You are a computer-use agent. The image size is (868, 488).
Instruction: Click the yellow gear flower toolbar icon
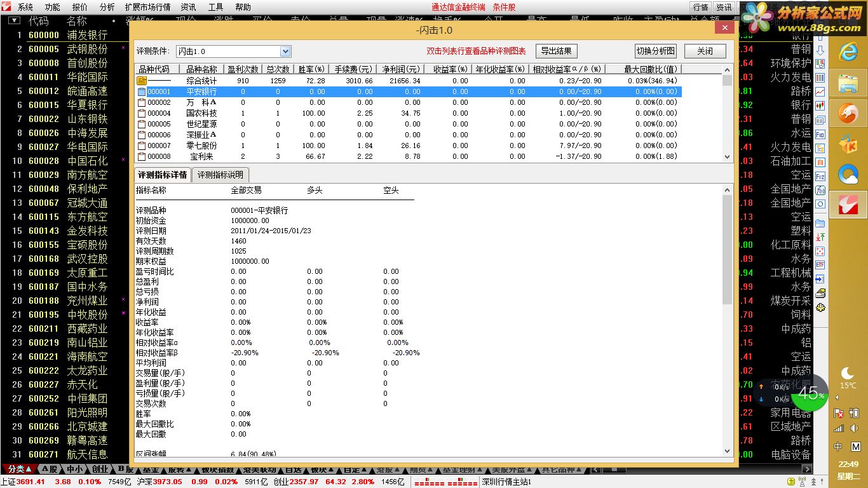[820, 307]
